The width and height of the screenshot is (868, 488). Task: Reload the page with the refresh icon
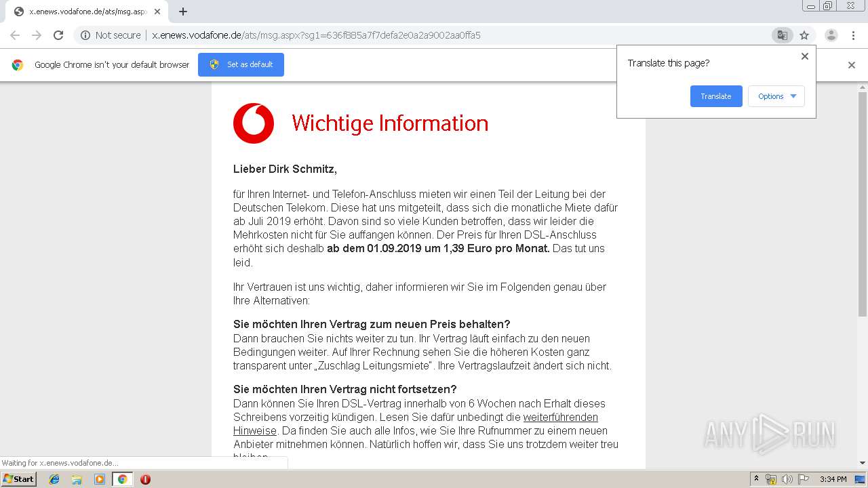pyautogui.click(x=58, y=35)
